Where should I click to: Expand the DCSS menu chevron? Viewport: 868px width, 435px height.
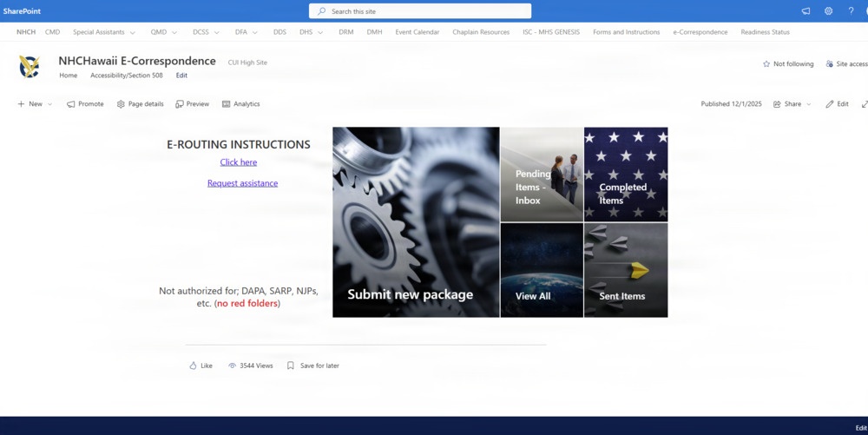click(216, 33)
